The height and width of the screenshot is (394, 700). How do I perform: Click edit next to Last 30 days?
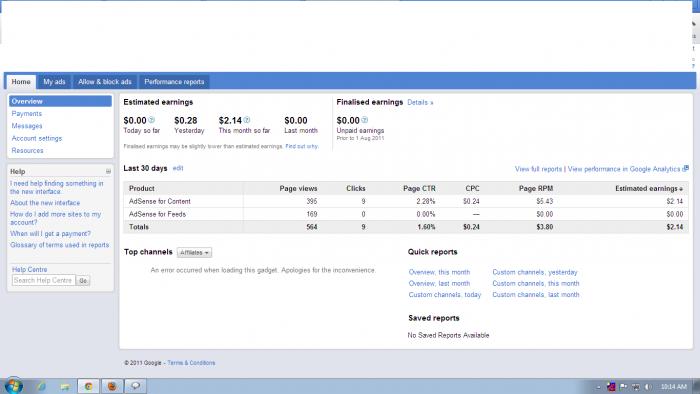click(178, 168)
